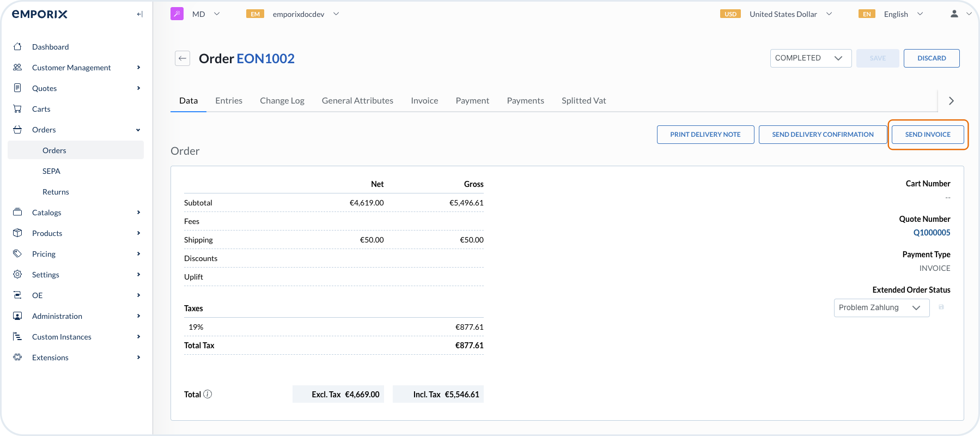The height and width of the screenshot is (436, 980).
Task: Open the Change Log tab
Action: [282, 101]
